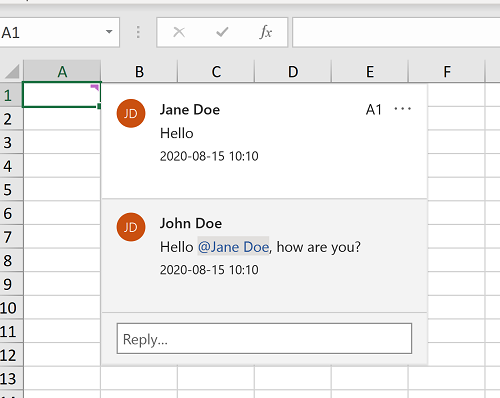Viewport: 500px width, 398px height.
Task: Click the Select All triangle corner
Action: click(12, 71)
